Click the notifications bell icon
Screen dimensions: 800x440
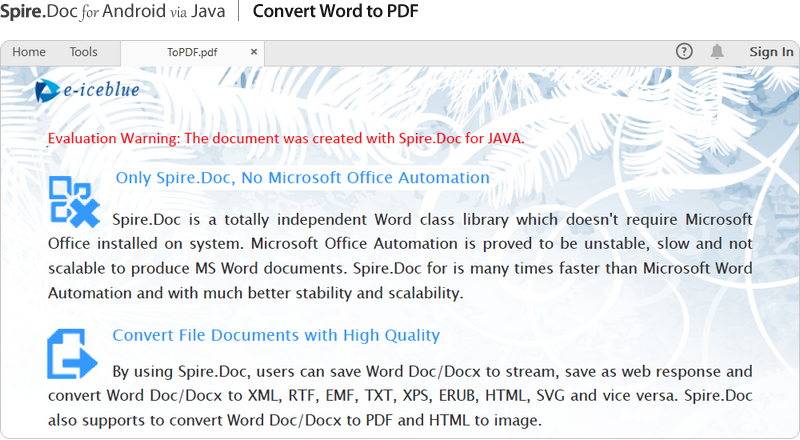click(x=717, y=52)
